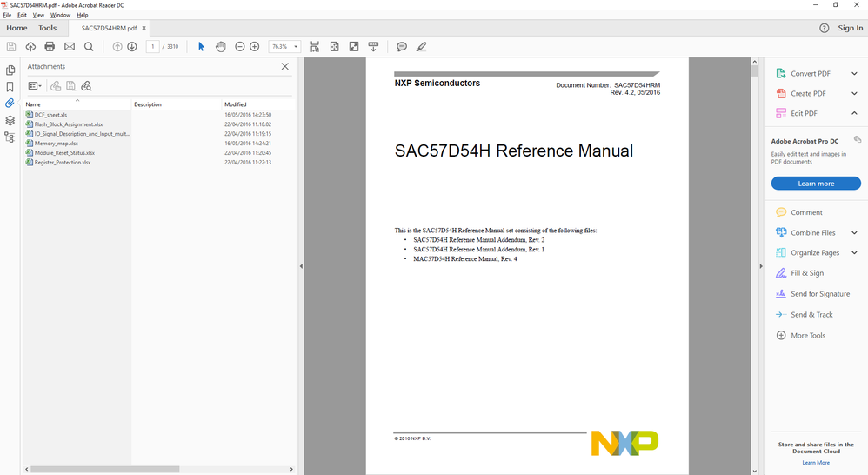
Task: Open the Window menu
Action: (60, 15)
